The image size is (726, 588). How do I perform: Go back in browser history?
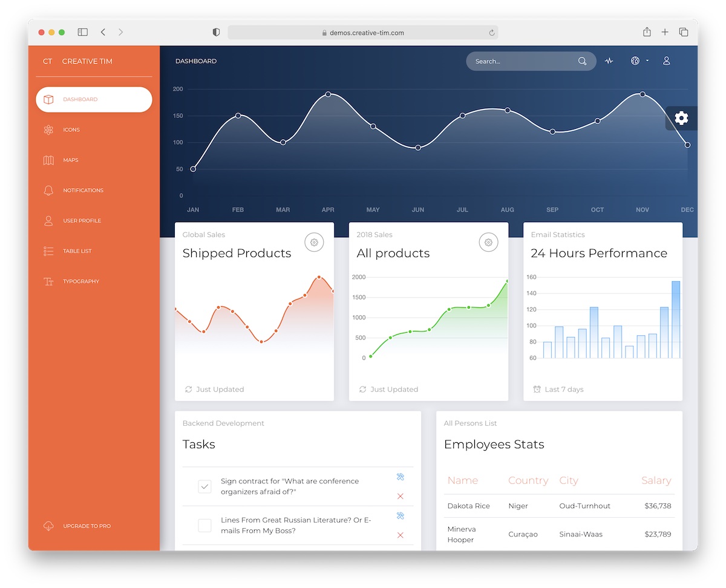click(x=103, y=32)
